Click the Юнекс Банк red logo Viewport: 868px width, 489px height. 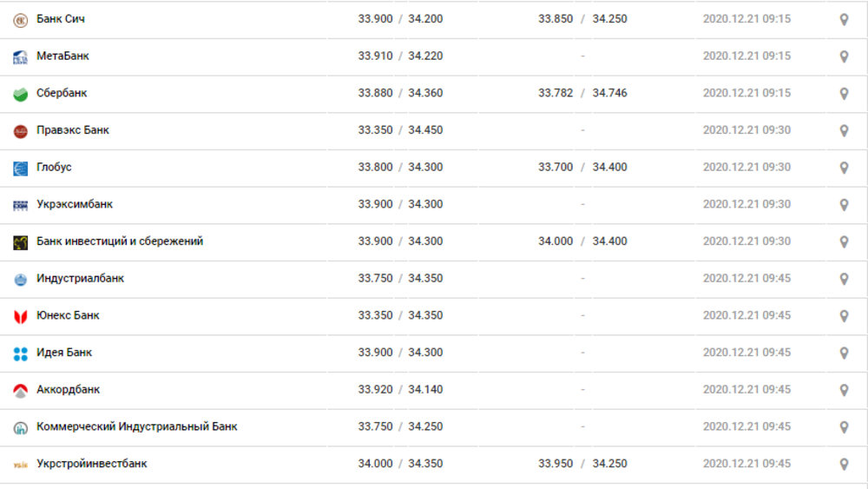(21, 317)
